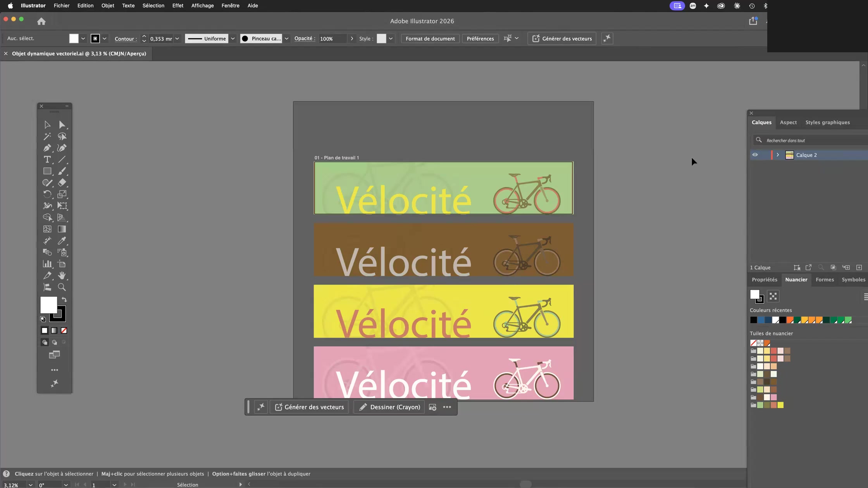Select the Lasso tool

click(62, 136)
